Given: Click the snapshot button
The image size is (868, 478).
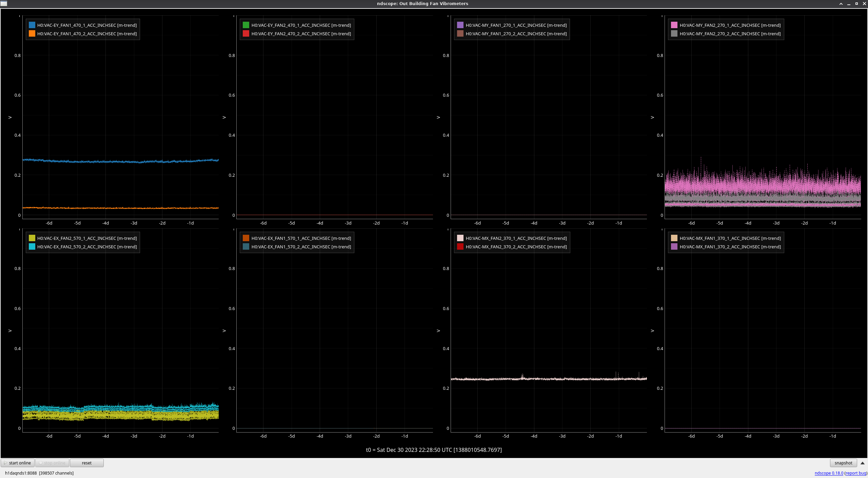Looking at the screenshot, I should point(843,463).
